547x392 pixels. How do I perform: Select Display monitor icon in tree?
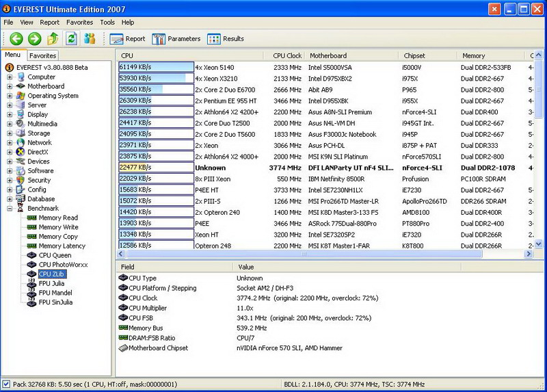[x=21, y=114]
